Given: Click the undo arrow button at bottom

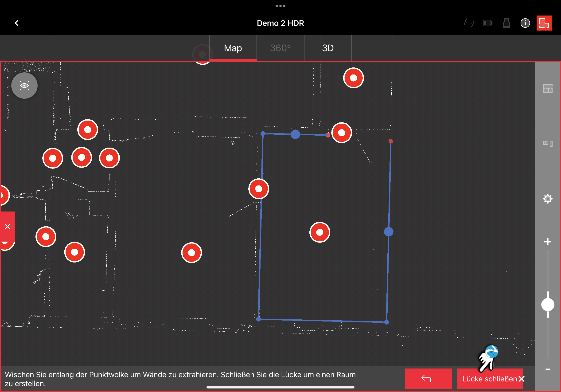Looking at the screenshot, I should pyautogui.click(x=428, y=379).
